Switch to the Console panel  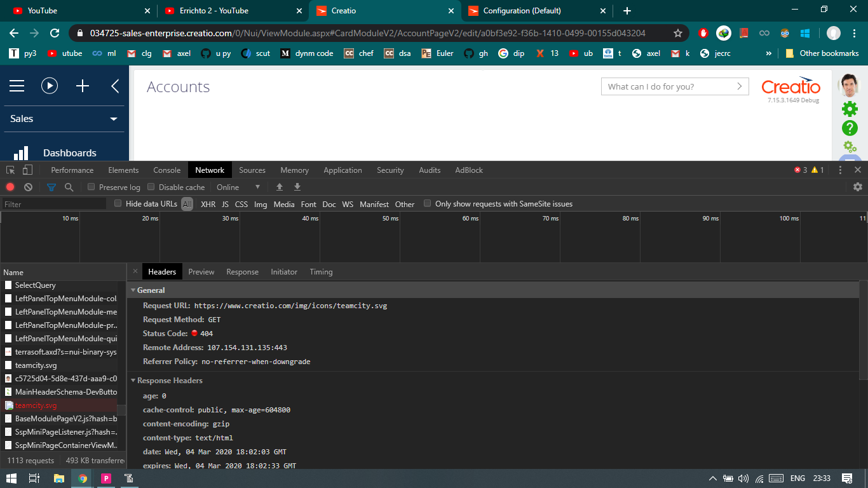click(x=166, y=170)
